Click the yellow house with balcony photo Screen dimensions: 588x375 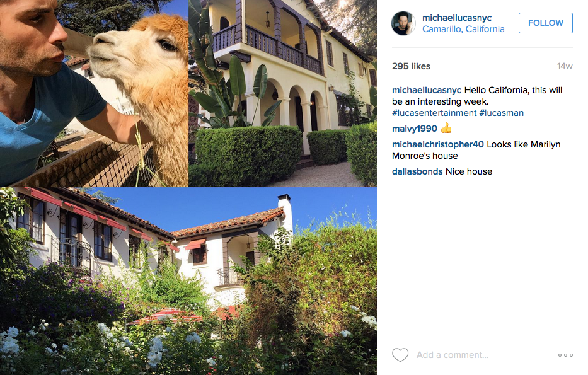pos(283,93)
